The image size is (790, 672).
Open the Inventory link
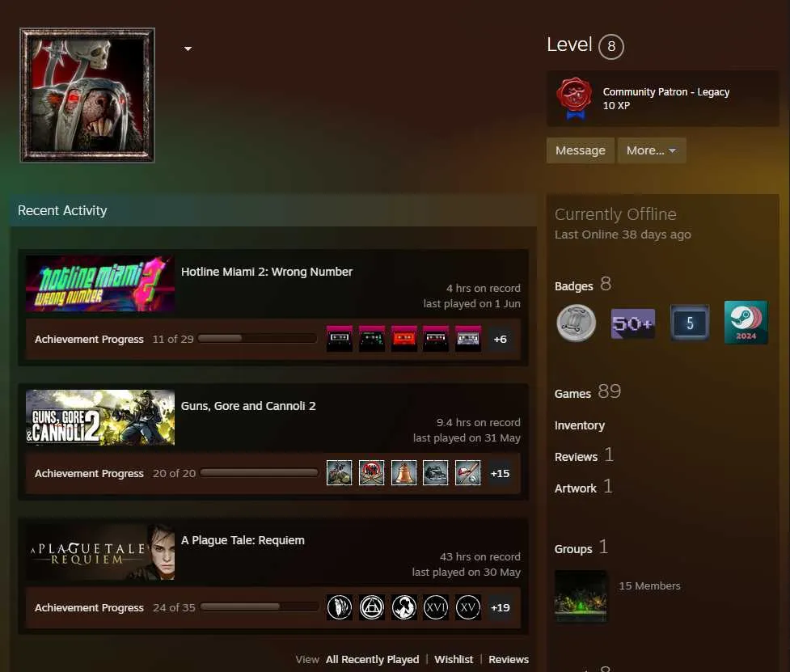coord(580,425)
